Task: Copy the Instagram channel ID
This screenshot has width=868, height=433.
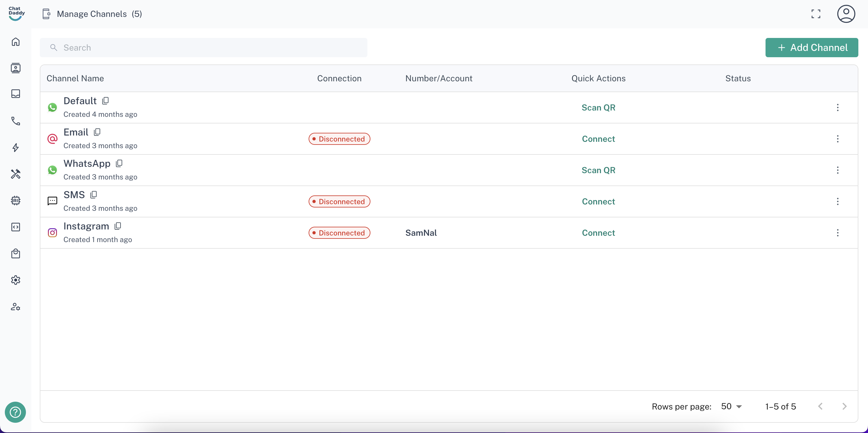Action: (118, 226)
